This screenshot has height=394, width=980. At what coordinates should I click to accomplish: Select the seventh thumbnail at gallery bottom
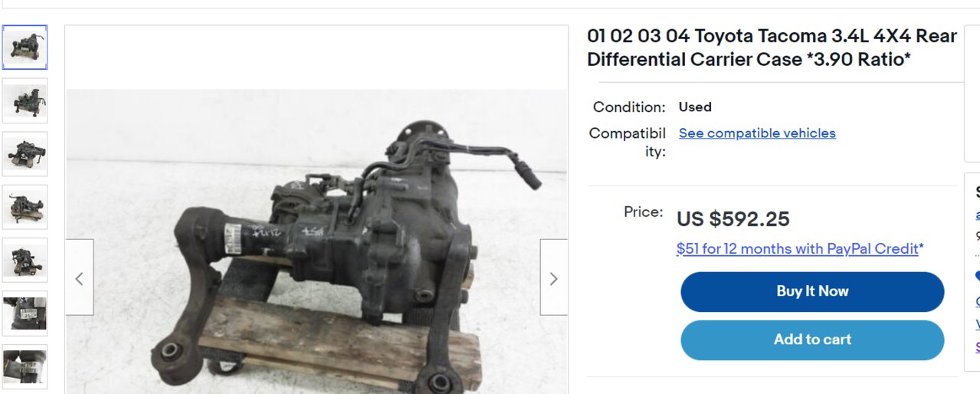[x=25, y=366]
